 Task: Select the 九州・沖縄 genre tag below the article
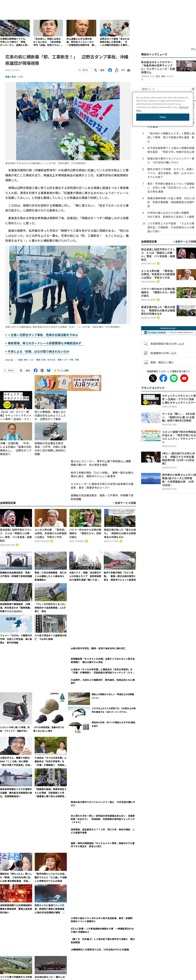point(68,359)
